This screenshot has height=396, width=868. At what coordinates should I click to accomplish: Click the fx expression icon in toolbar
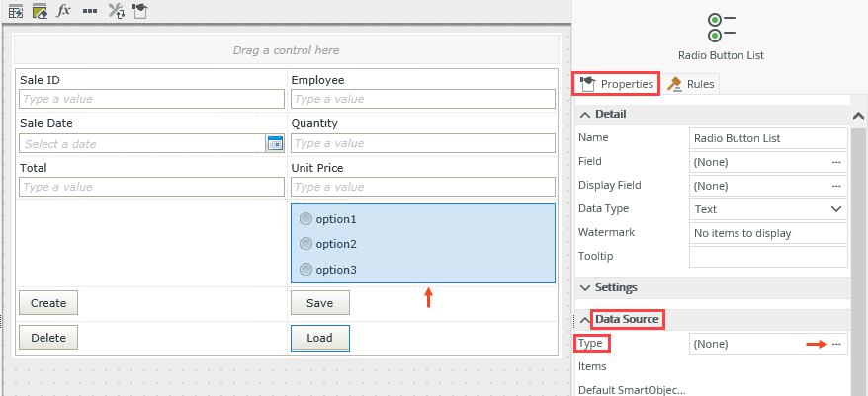click(64, 11)
